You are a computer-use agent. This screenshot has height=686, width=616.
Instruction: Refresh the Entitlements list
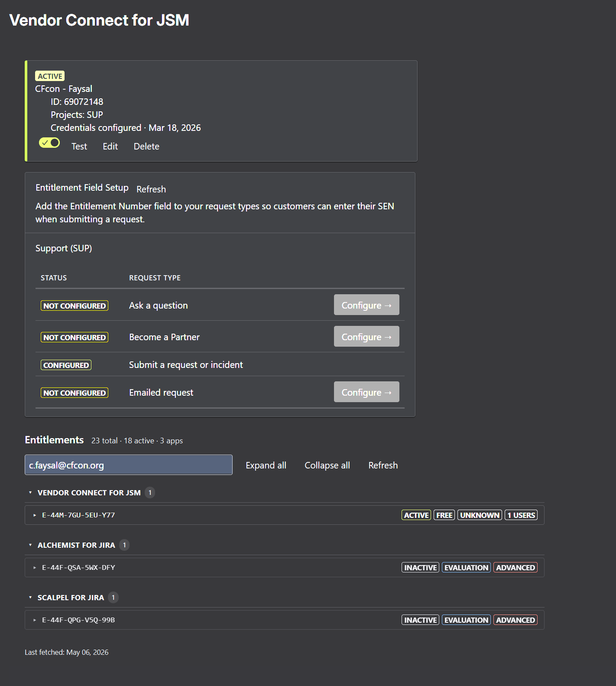(383, 465)
